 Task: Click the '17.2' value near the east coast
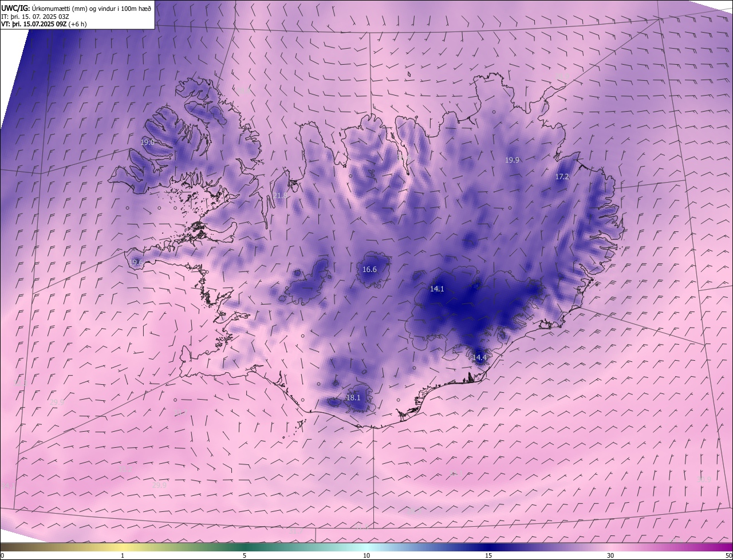(562, 177)
